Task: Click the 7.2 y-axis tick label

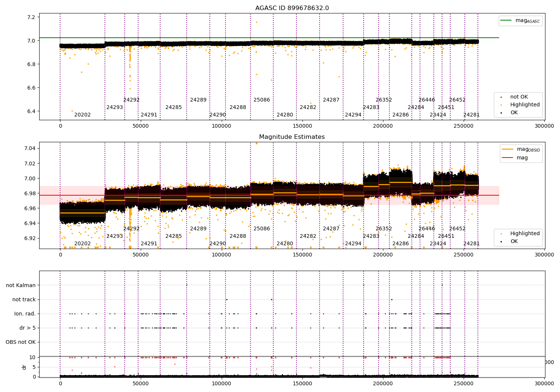Action: click(x=31, y=17)
